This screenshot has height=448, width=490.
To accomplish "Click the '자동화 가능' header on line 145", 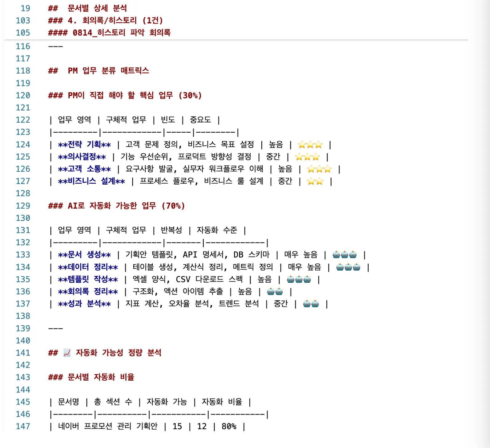I will pos(167,402).
